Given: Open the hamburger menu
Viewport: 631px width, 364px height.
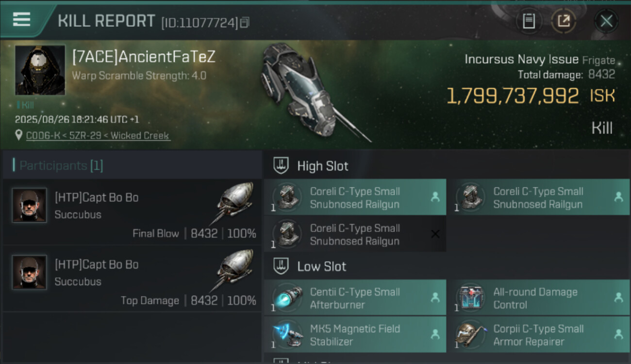Looking at the screenshot, I should click(x=21, y=19).
